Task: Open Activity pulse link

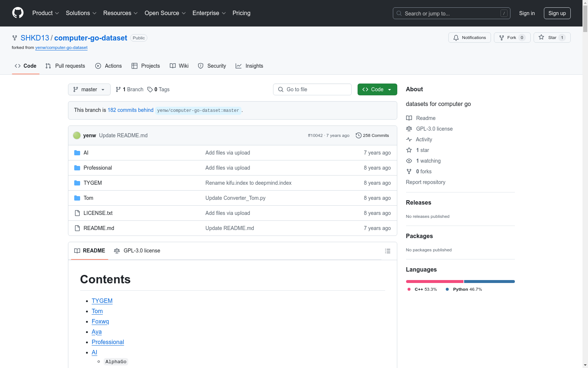Action: [x=419, y=139]
